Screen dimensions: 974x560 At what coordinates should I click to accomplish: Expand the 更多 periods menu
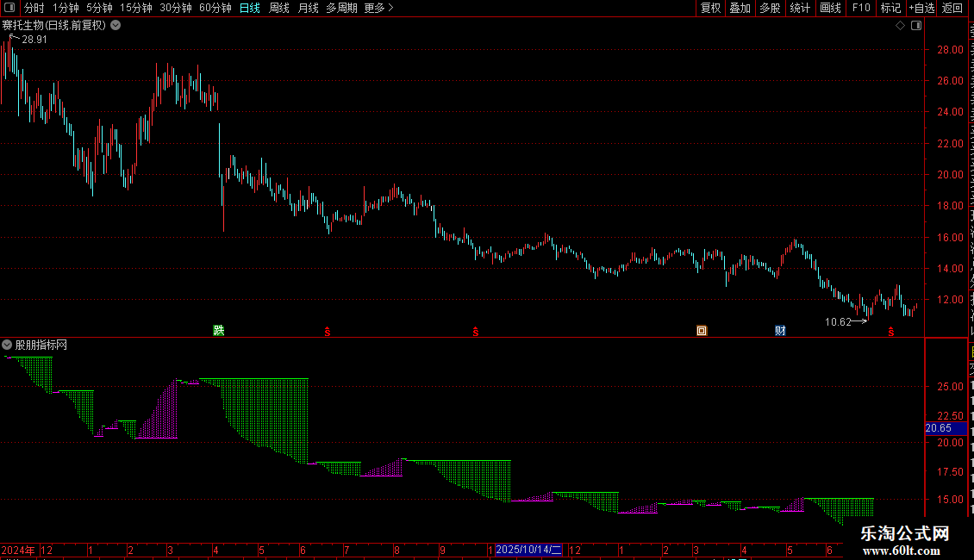tap(378, 8)
